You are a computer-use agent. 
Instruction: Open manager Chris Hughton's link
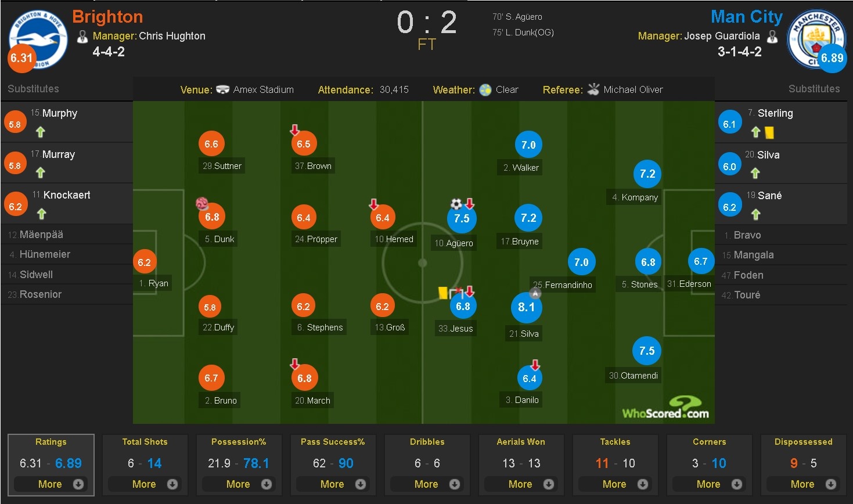coord(172,36)
